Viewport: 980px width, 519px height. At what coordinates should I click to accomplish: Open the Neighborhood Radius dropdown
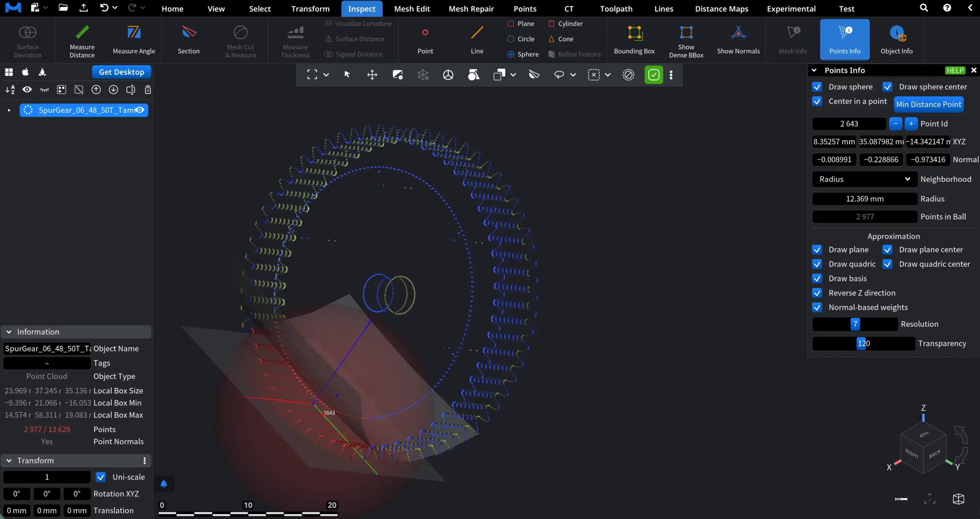[x=864, y=179]
